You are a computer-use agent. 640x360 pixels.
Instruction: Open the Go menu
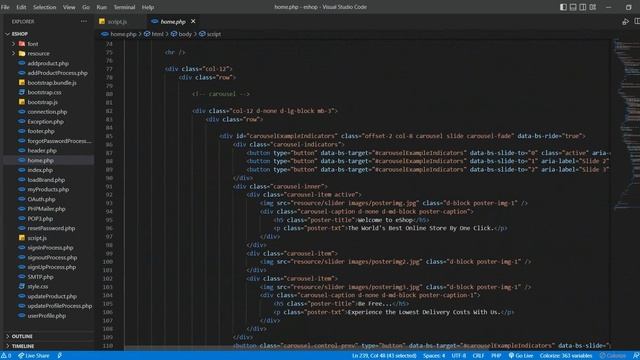[86, 7]
